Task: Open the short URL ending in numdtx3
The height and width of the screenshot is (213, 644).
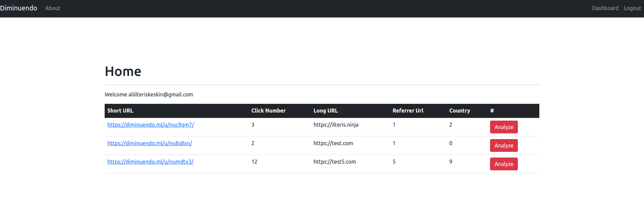Action: (x=150, y=162)
